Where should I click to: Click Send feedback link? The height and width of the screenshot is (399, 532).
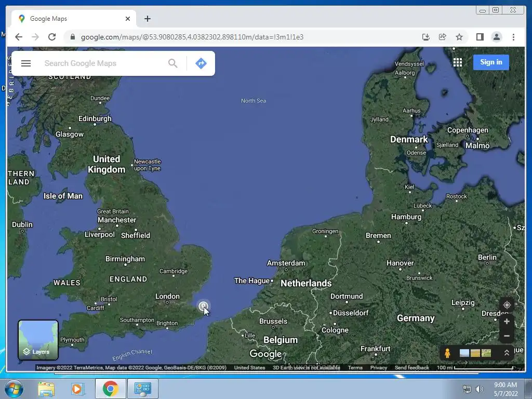click(x=411, y=367)
